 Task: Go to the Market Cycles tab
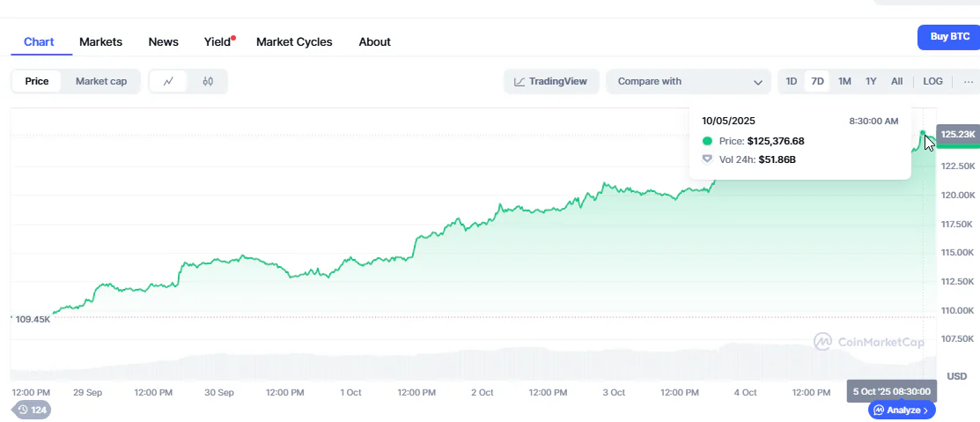pos(294,41)
